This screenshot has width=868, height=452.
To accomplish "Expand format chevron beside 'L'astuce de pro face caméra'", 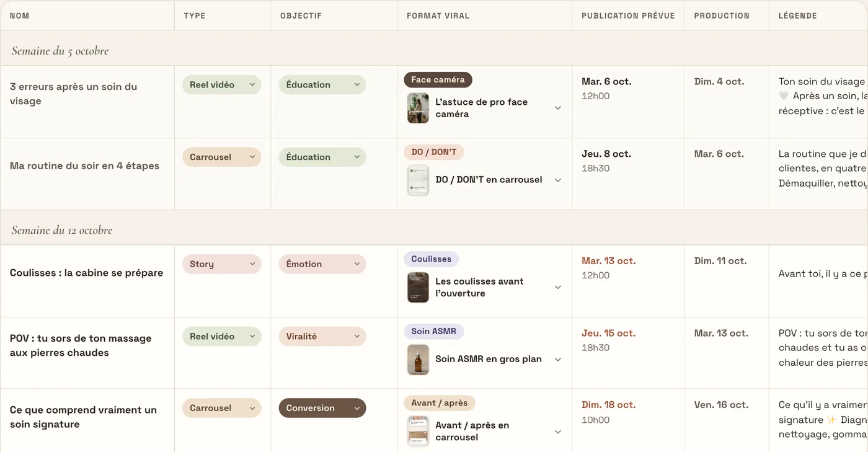I will (557, 108).
